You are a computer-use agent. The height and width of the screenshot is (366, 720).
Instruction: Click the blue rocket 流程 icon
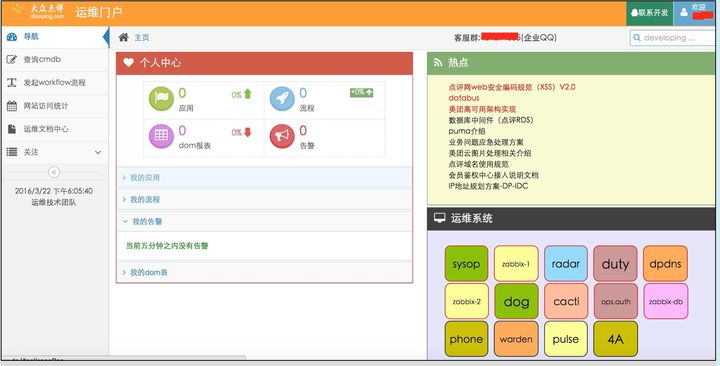pos(282,99)
